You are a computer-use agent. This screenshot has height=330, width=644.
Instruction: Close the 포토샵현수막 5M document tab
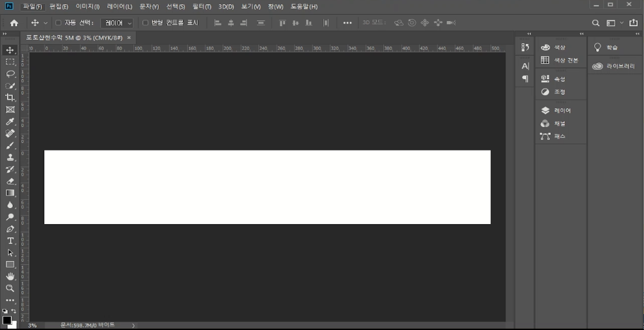click(129, 38)
